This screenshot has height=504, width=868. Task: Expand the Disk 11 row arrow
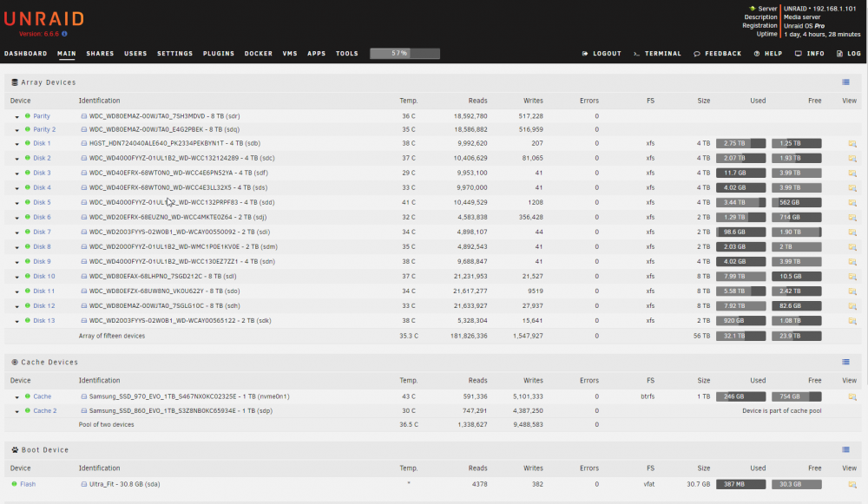coord(17,291)
